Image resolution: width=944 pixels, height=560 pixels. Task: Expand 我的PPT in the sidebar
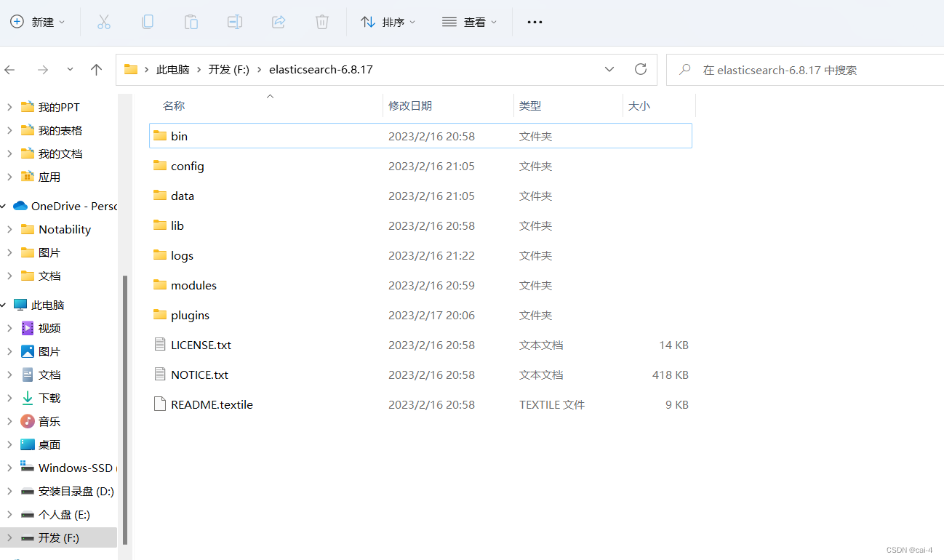click(9, 107)
